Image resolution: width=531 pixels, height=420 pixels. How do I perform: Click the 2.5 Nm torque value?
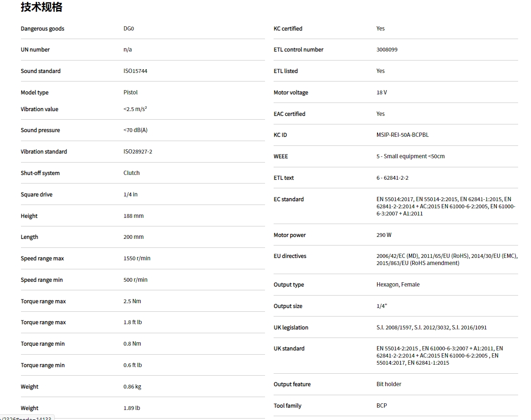click(x=132, y=301)
